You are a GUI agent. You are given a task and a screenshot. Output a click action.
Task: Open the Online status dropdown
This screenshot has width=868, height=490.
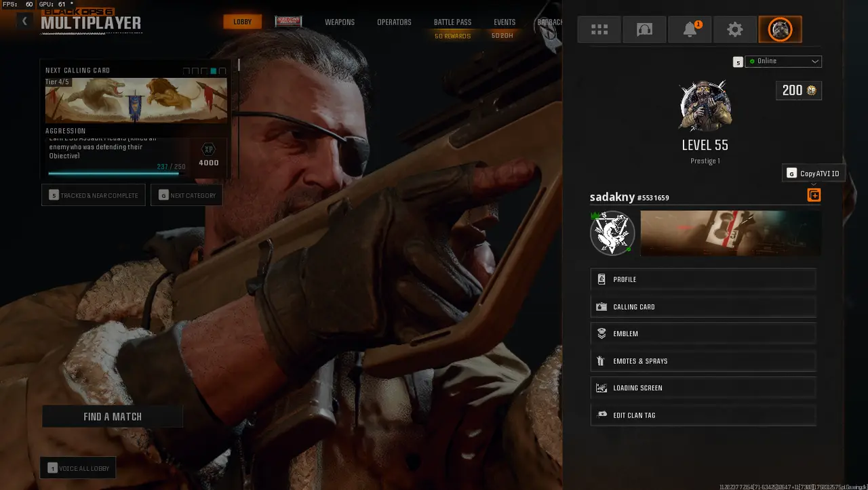[x=783, y=61]
